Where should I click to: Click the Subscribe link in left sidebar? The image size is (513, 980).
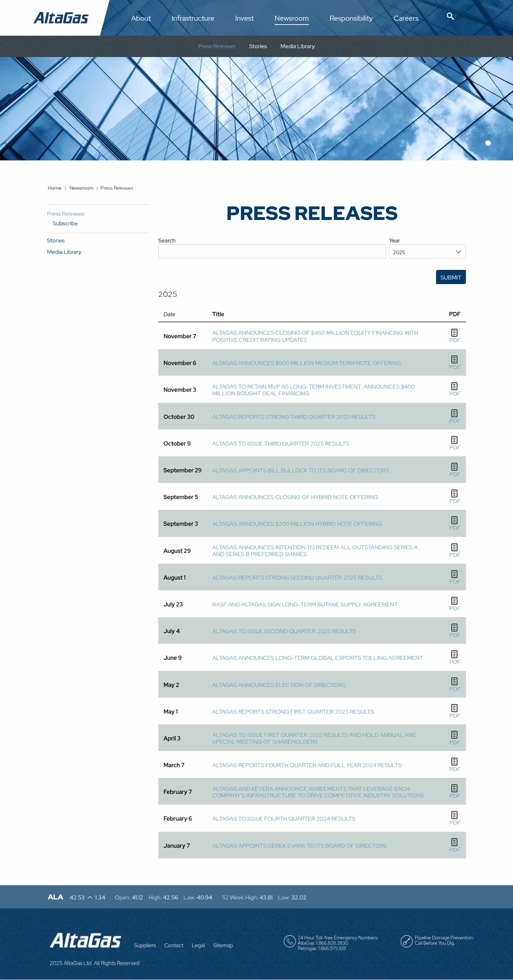(65, 223)
